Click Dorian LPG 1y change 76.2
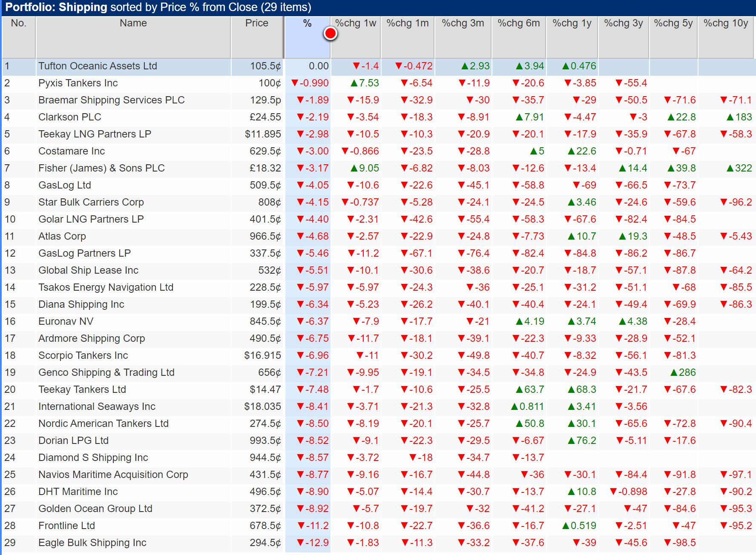Image resolution: width=756 pixels, height=555 pixels. coord(582,441)
